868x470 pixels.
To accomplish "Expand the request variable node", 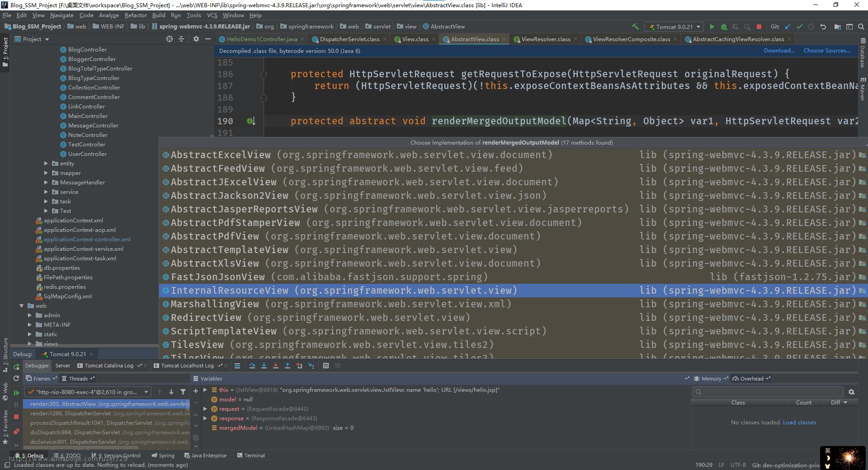I will click(x=205, y=409).
